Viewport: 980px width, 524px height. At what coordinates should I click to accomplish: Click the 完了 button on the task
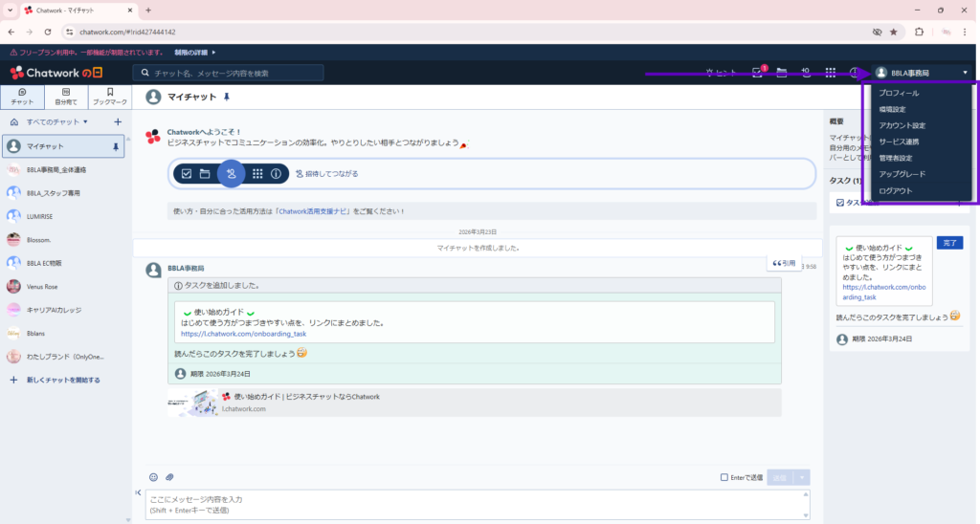(x=948, y=243)
